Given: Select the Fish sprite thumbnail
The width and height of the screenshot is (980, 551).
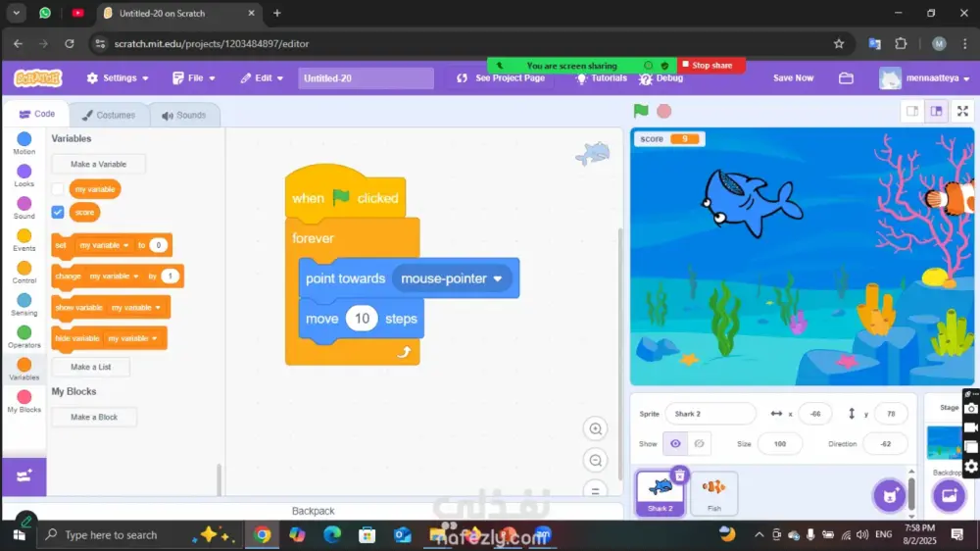Looking at the screenshot, I should coord(713,492).
